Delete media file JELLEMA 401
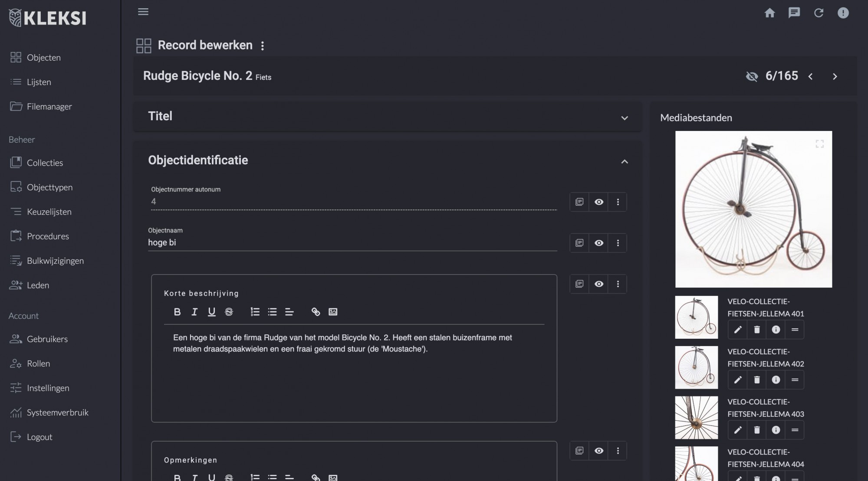Screen dimensions: 868x481 pos(756,330)
